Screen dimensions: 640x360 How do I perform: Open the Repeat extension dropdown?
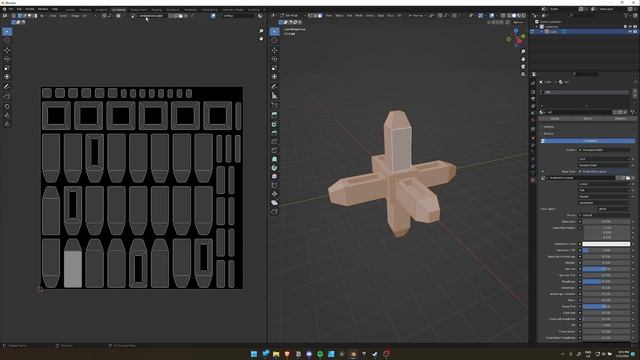pos(604,196)
